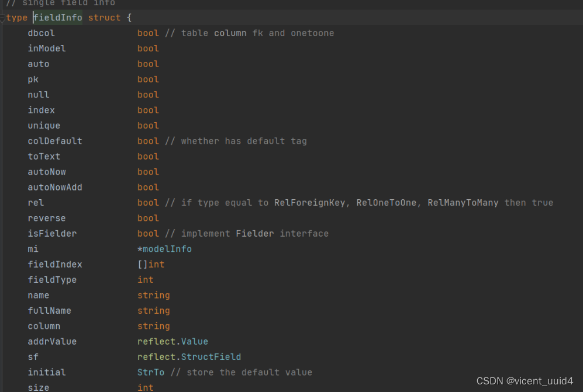Select the 'initial' field name
This screenshot has width=583, height=392.
tap(46, 372)
